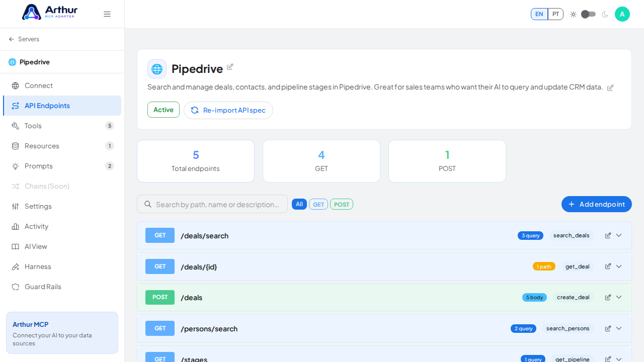Edit the server description text

[x=610, y=87]
